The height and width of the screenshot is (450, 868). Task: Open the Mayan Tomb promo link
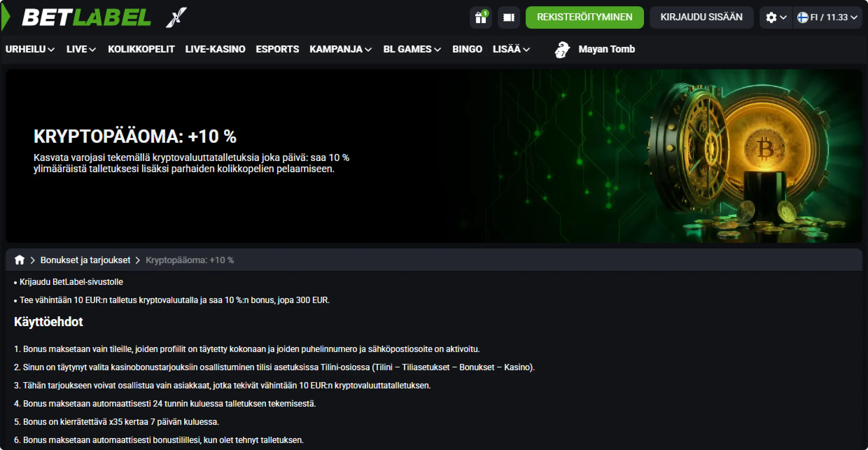607,49
